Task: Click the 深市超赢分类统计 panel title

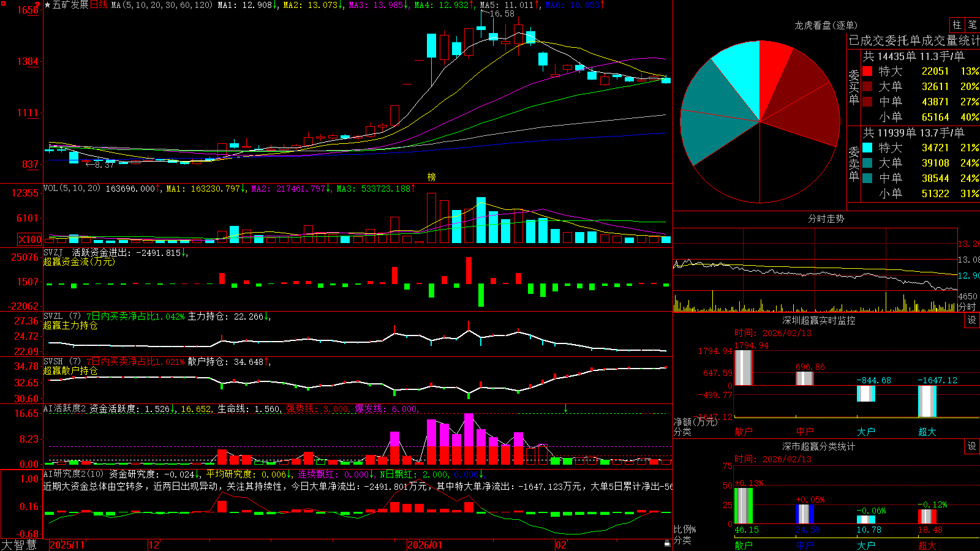Action: (819, 446)
